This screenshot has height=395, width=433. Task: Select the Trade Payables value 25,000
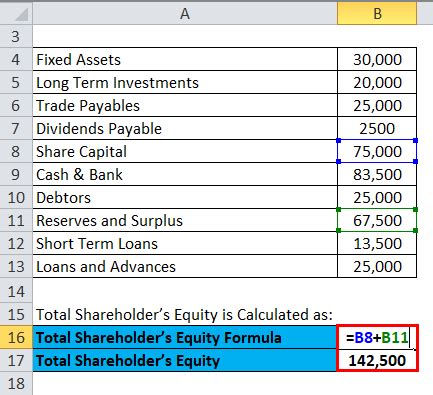(x=377, y=105)
